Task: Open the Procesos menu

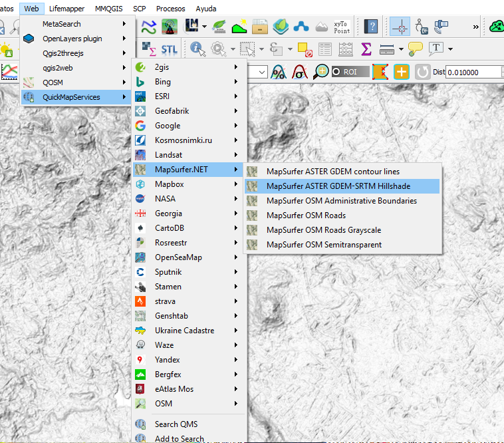Action: coord(170,9)
